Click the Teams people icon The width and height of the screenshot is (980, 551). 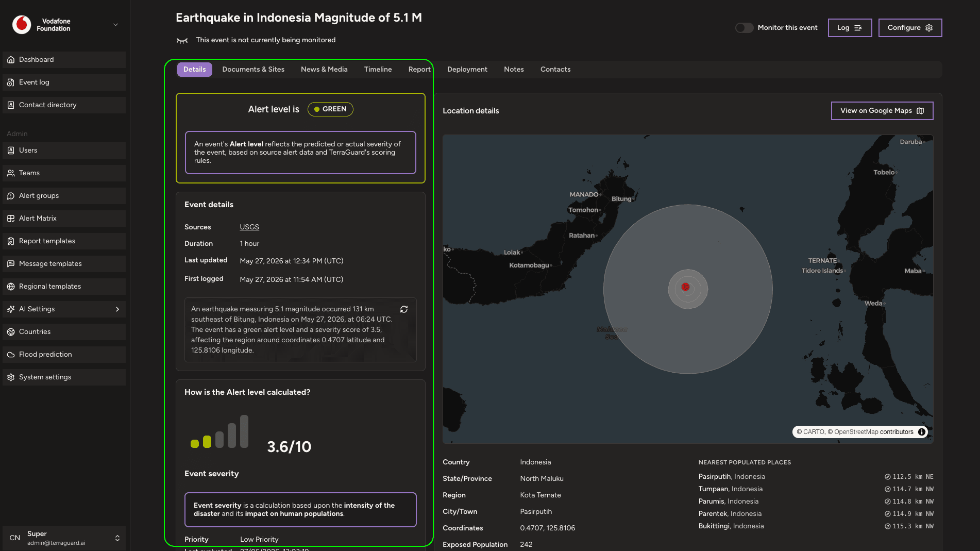pyautogui.click(x=11, y=173)
